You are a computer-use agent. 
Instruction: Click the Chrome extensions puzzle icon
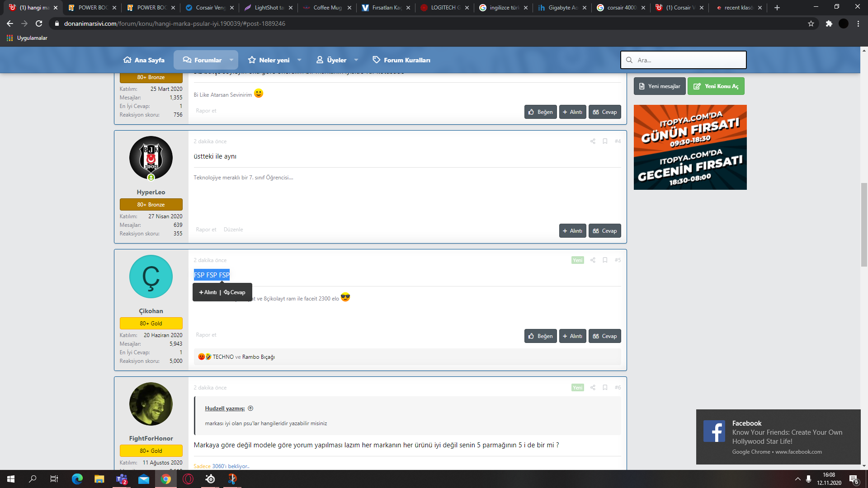pos(829,23)
